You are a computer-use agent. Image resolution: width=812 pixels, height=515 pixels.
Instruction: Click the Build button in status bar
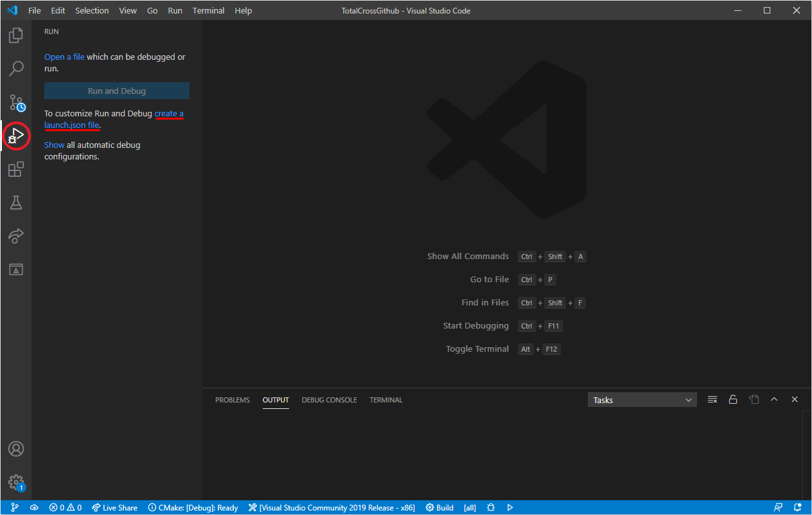pyautogui.click(x=439, y=507)
